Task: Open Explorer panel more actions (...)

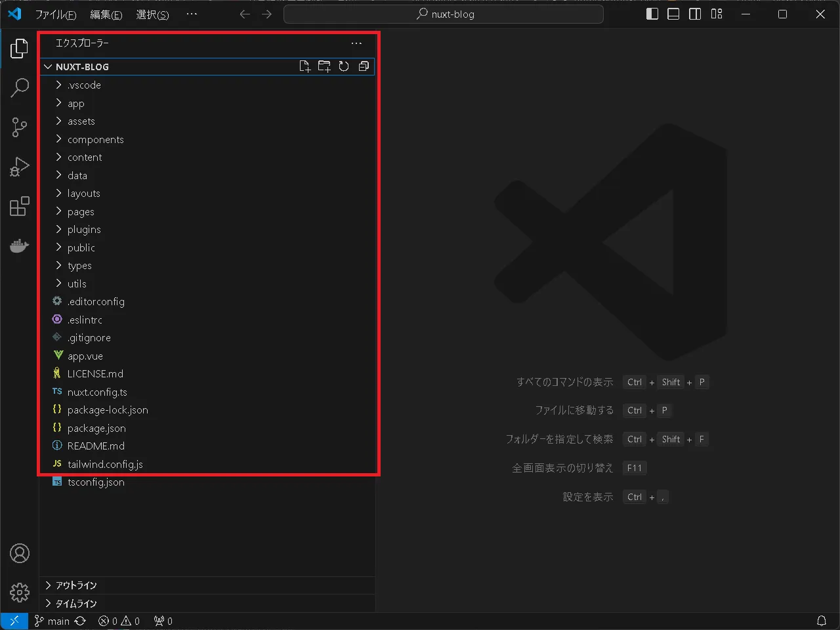Action: click(356, 43)
